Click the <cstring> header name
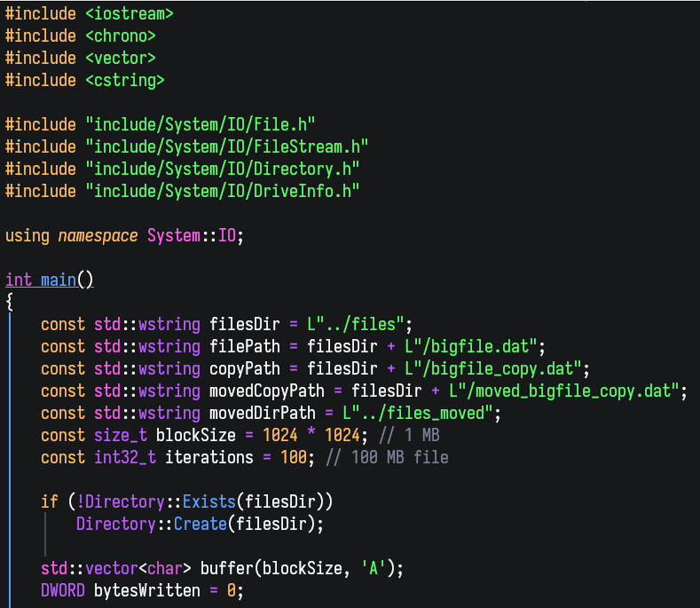Screen dimensions: 700x608 [x=124, y=81]
